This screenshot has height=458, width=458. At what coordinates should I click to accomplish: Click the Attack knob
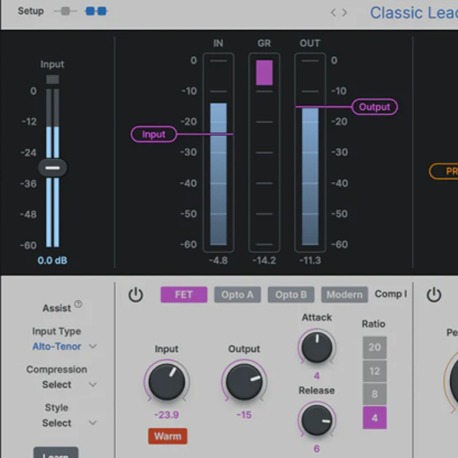coord(317,347)
